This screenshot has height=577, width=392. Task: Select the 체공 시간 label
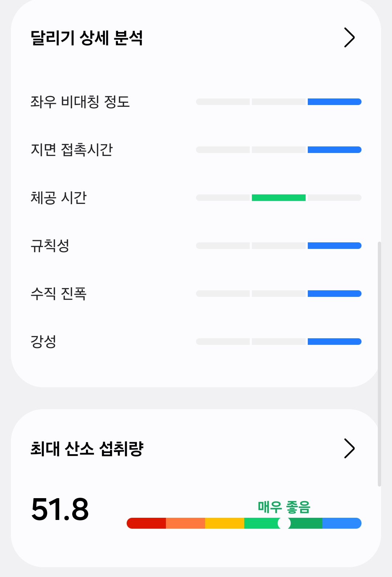[59, 198]
